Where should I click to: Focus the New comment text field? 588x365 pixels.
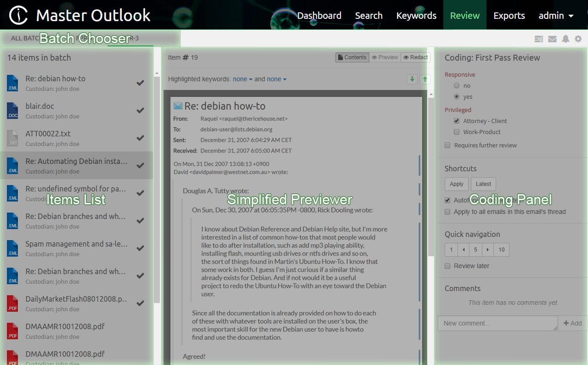[498, 323]
